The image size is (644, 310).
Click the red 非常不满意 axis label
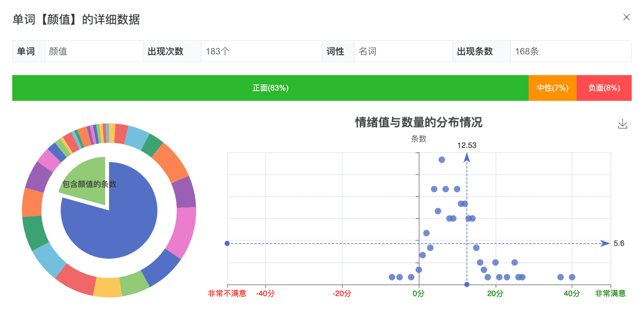[x=227, y=294]
